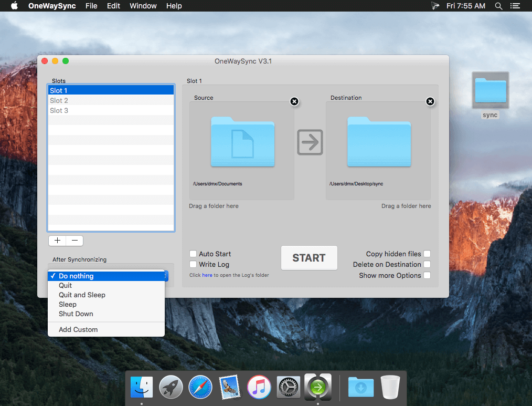Image resolution: width=532 pixels, height=406 pixels.
Task: Click the 'here' link to open Log's folder
Action: (207, 275)
